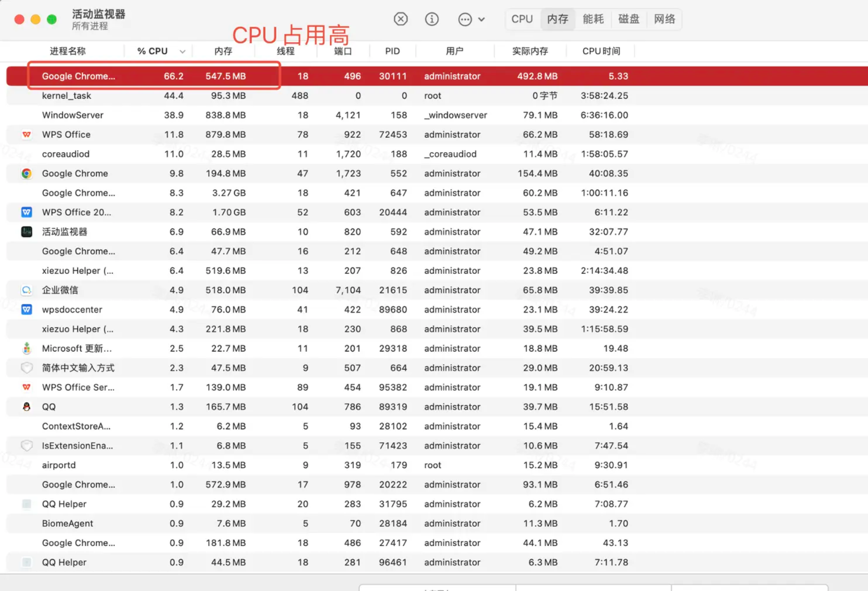This screenshot has height=591, width=868.
Task: Click the Microsoft 更新 icon
Action: 26,349
